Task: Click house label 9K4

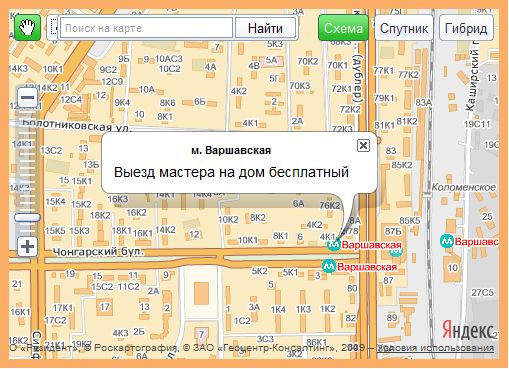Action: (x=122, y=103)
